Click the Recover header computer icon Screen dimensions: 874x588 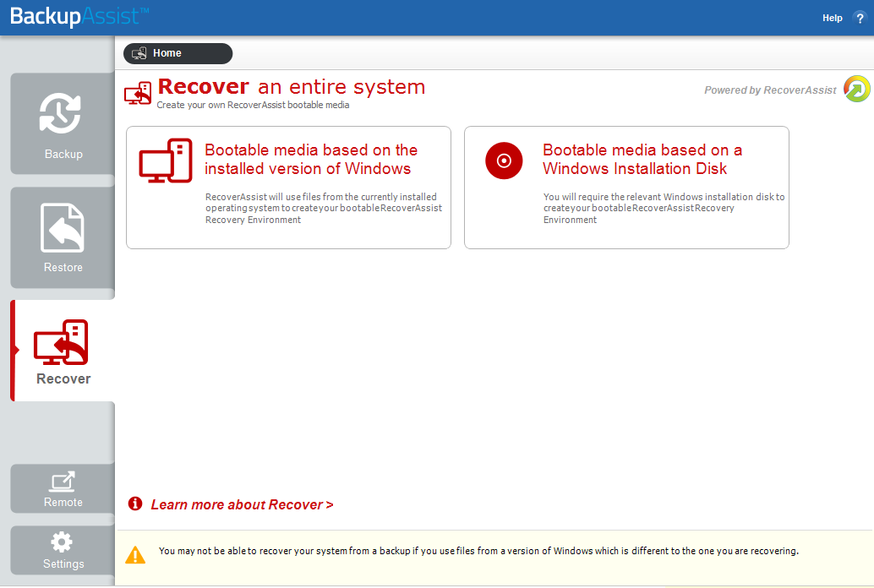click(138, 94)
